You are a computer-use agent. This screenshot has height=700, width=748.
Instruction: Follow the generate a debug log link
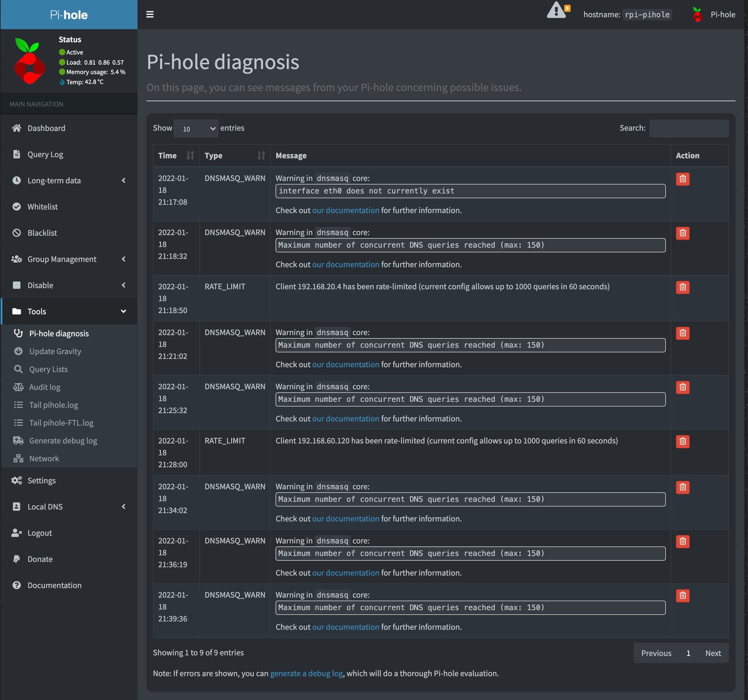[x=307, y=673]
